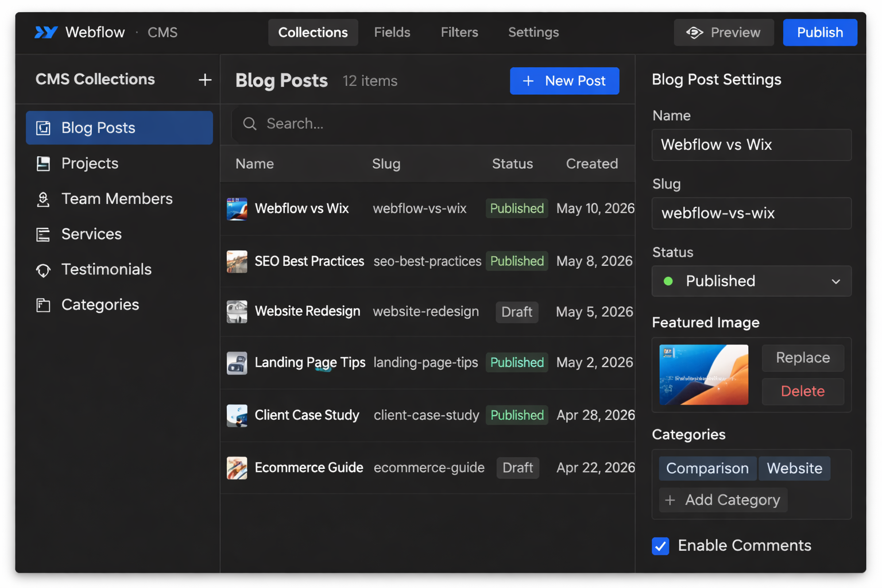Click the search magnifier icon
This screenshot has width=882, height=588.
[x=250, y=123]
